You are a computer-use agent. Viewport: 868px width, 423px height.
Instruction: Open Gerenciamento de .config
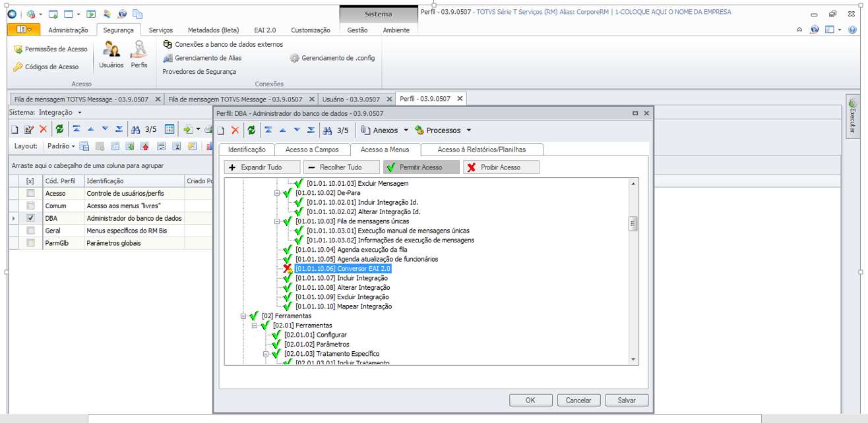(x=332, y=58)
